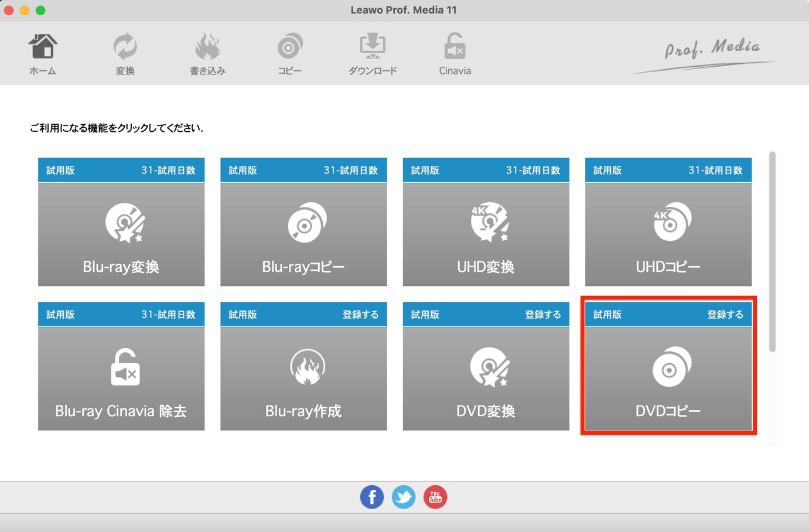Click the DVD変換 disc icon
809x532 pixels.
(x=490, y=367)
